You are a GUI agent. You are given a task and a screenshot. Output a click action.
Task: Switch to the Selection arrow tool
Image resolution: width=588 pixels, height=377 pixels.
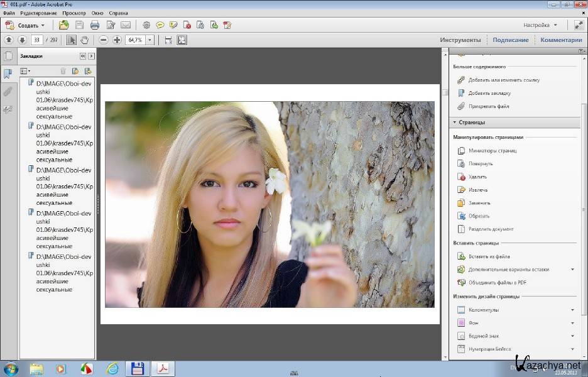click(71, 40)
